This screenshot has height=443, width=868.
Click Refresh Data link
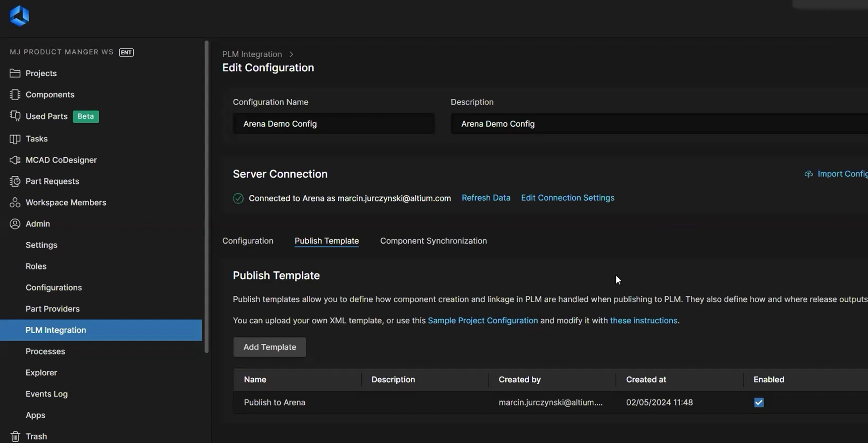click(486, 198)
